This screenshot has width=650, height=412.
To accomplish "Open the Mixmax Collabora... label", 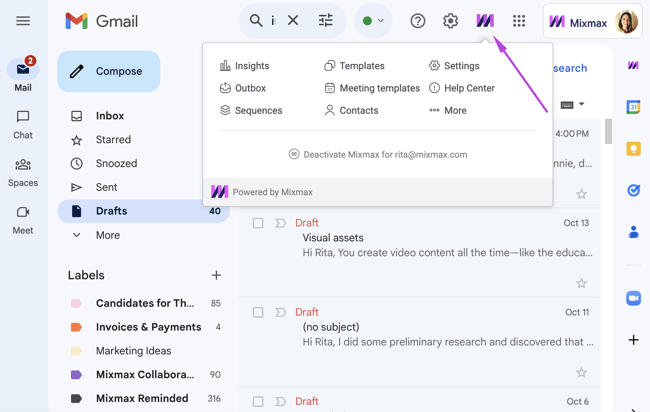I will tap(145, 375).
